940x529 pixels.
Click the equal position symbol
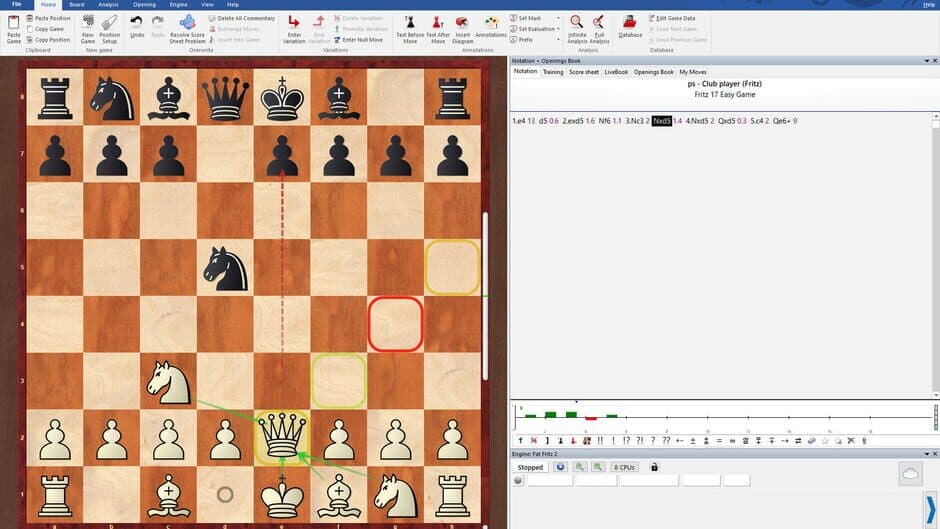pyautogui.click(x=719, y=441)
